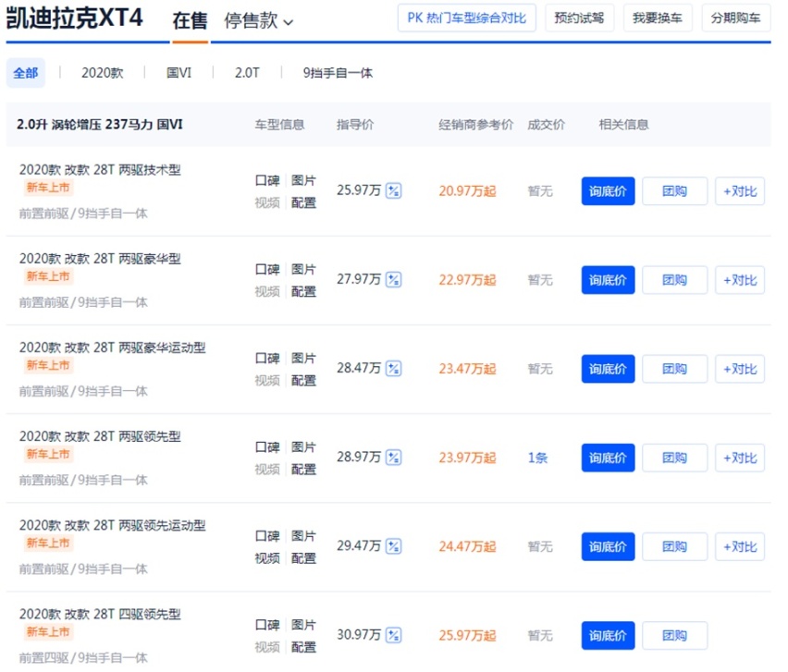Filter by 9挡手自一体 transmission
Screen dimensions: 788x672
[x=338, y=73]
